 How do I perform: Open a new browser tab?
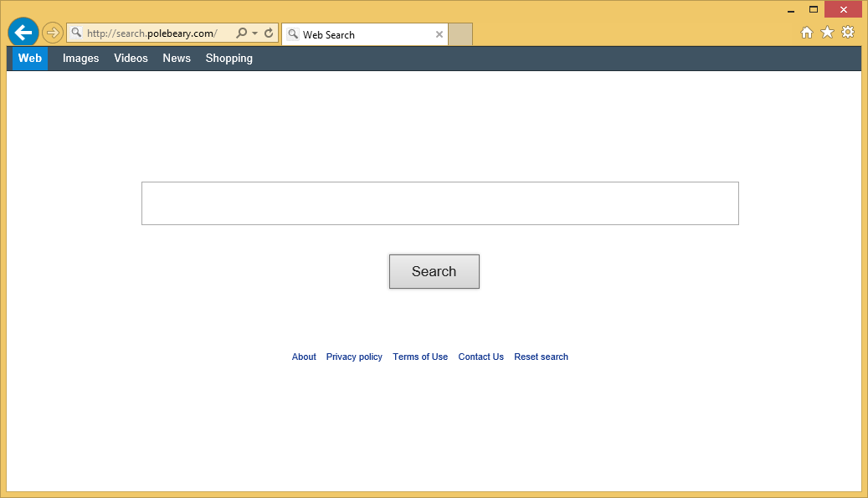(x=460, y=34)
